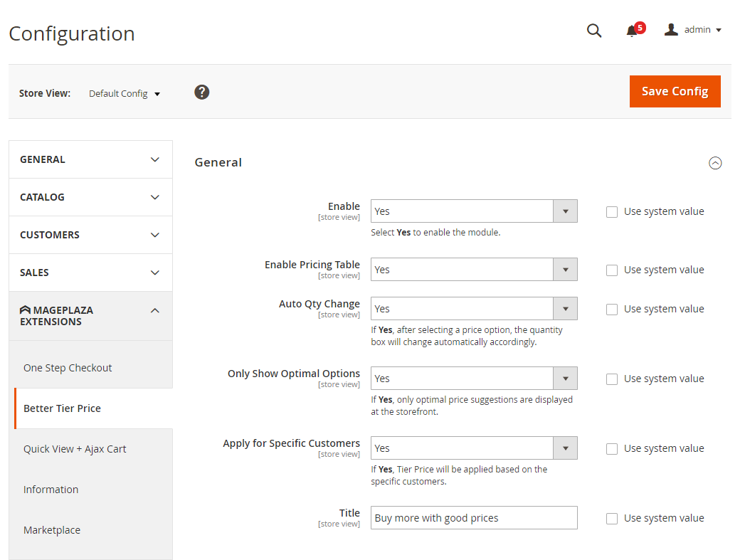Click the search magnifier icon
Viewport: 745px width, 560px height.
pos(593,31)
